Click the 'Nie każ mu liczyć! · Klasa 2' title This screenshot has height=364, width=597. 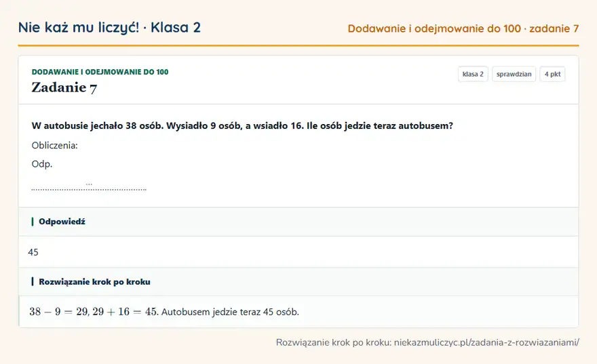pos(109,28)
